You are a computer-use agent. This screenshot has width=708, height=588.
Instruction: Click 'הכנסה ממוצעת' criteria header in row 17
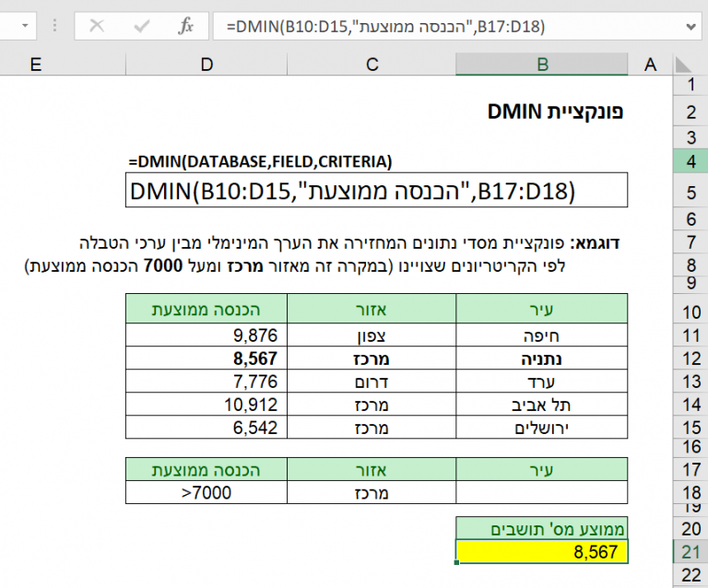click(206, 470)
